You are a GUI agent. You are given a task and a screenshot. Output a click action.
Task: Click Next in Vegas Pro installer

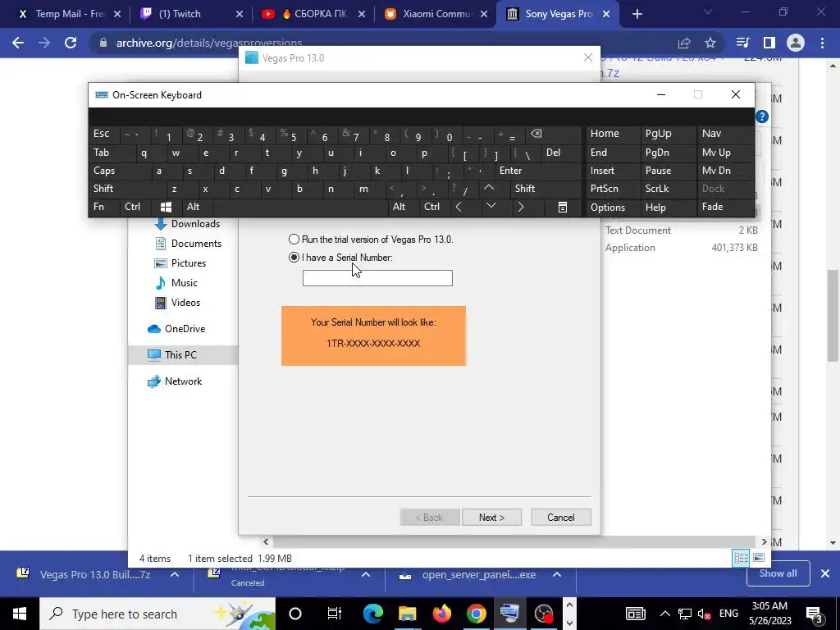(x=491, y=517)
